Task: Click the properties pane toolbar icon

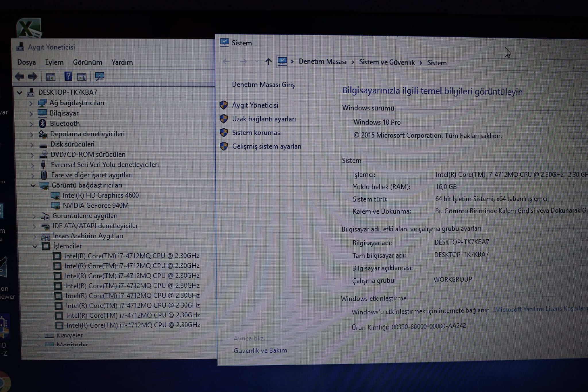Action: pos(82,77)
